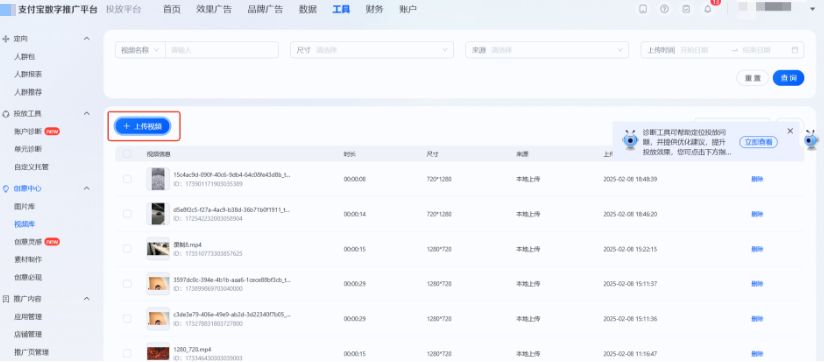Screen dimensions: 824x362
Task: Check the row for video 15c4ac9d-090f
Action: pos(127,179)
